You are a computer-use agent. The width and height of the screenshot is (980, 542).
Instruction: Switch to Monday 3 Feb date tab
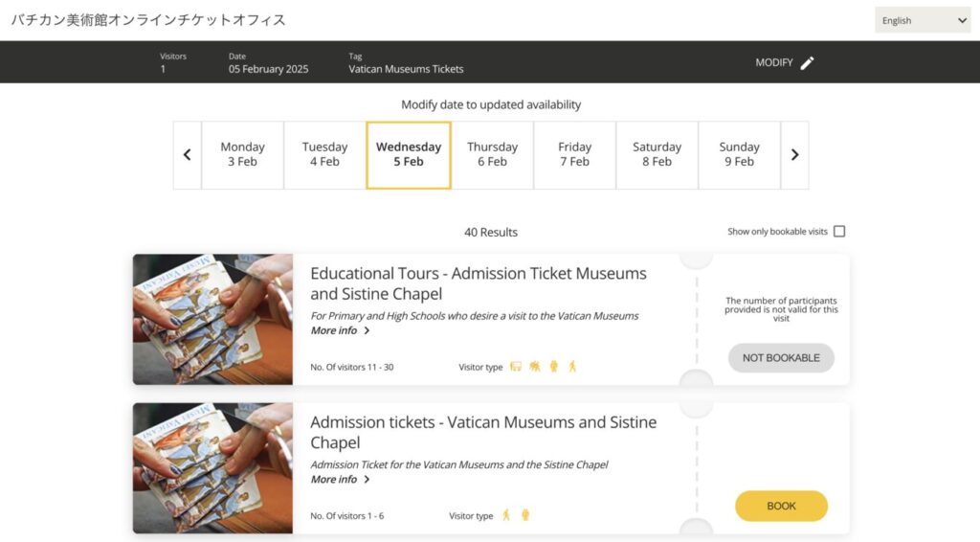[242, 155]
